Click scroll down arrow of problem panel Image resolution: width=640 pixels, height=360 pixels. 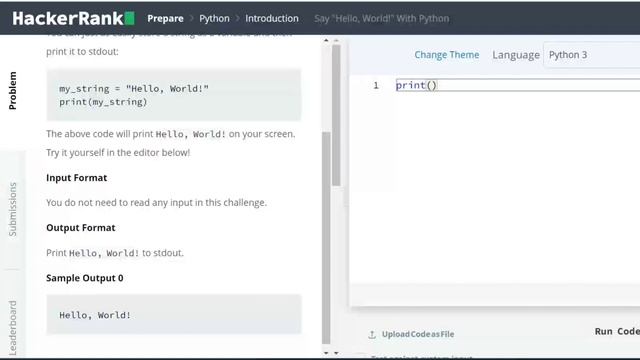click(326, 353)
